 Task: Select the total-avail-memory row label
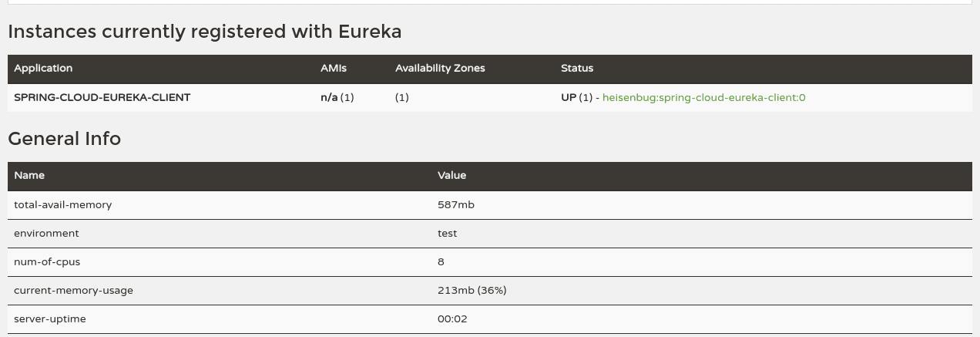click(62, 205)
